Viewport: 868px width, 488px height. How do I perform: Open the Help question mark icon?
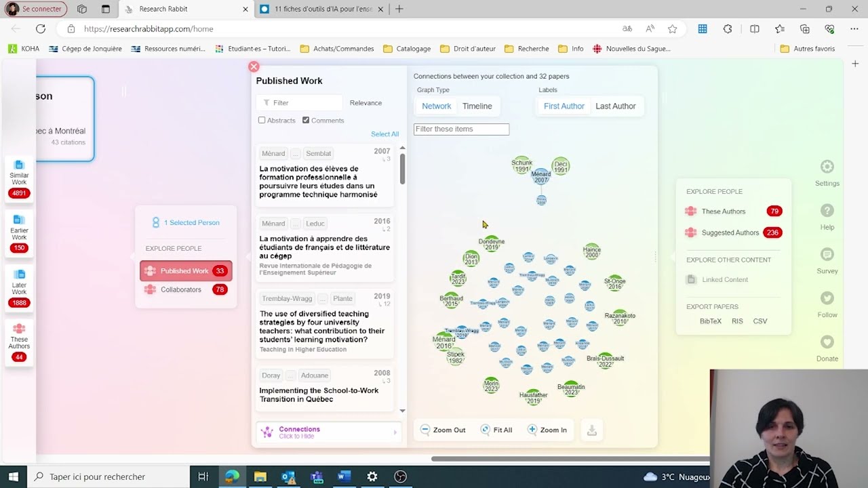coord(827,211)
